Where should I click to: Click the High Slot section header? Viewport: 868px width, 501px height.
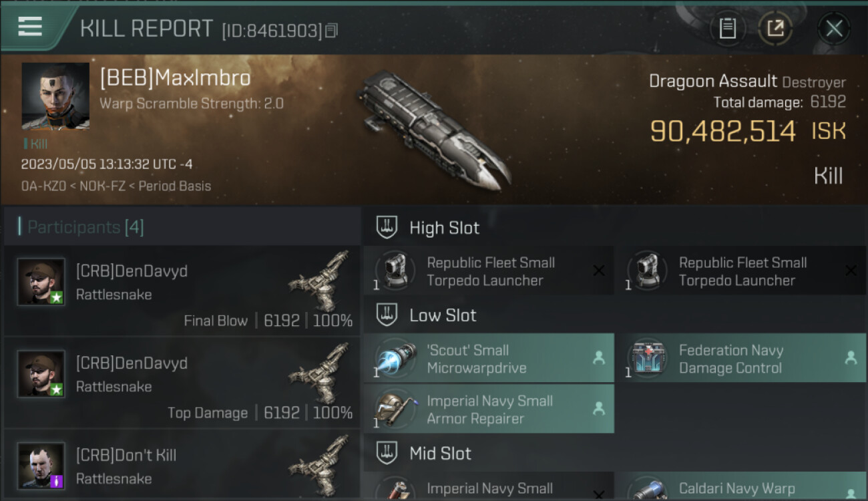pyautogui.click(x=444, y=228)
